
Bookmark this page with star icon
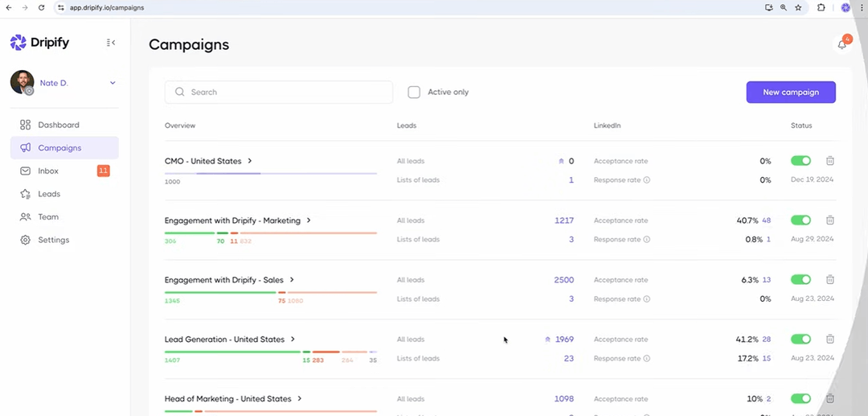tap(798, 8)
